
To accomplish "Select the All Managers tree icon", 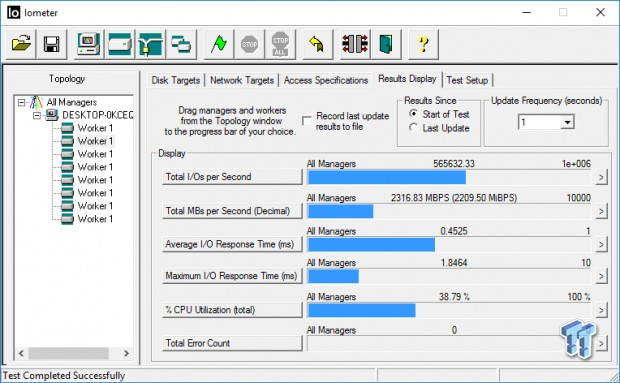I will [x=36, y=102].
